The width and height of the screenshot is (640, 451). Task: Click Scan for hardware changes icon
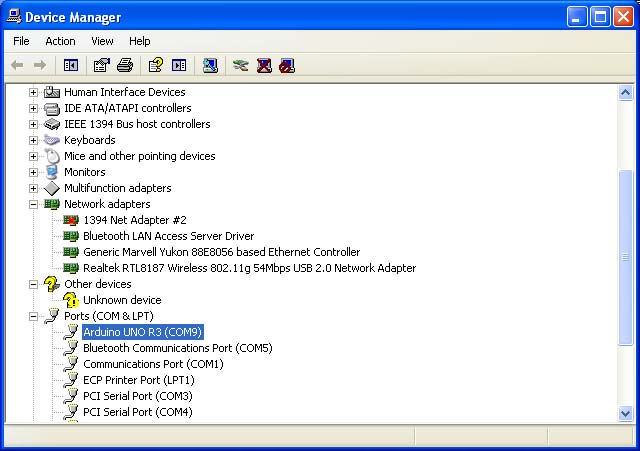point(210,65)
